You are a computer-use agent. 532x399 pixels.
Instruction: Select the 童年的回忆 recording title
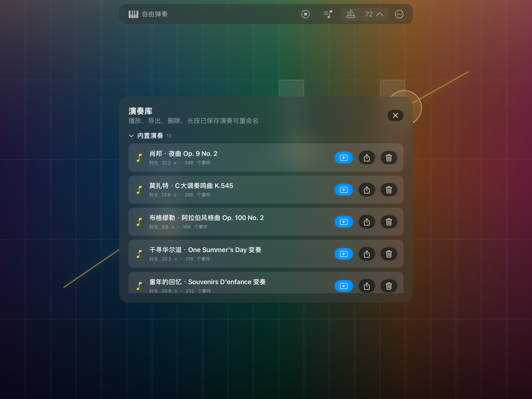(208, 282)
